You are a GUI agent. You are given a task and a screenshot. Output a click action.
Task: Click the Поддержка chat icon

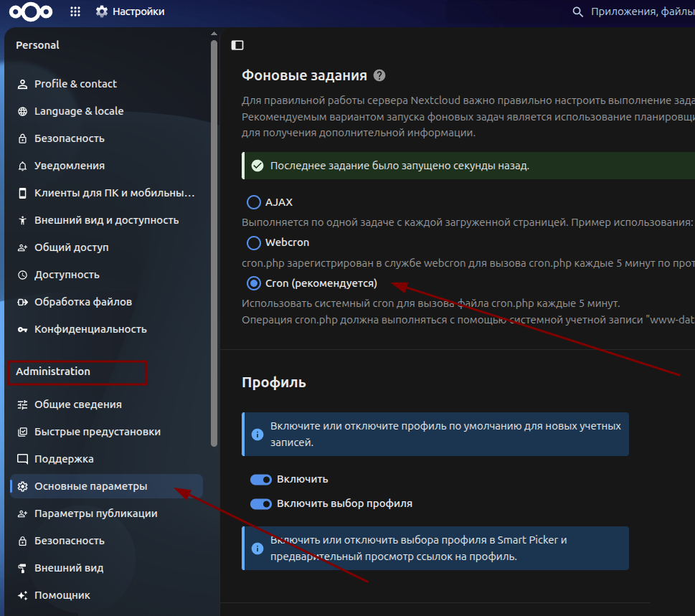click(23, 459)
